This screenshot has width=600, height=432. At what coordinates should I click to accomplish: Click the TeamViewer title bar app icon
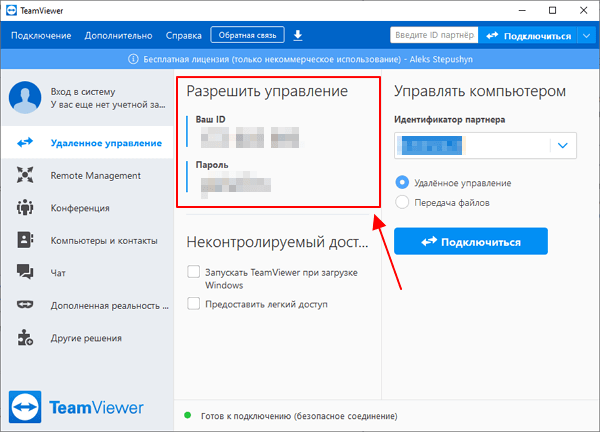click(11, 10)
